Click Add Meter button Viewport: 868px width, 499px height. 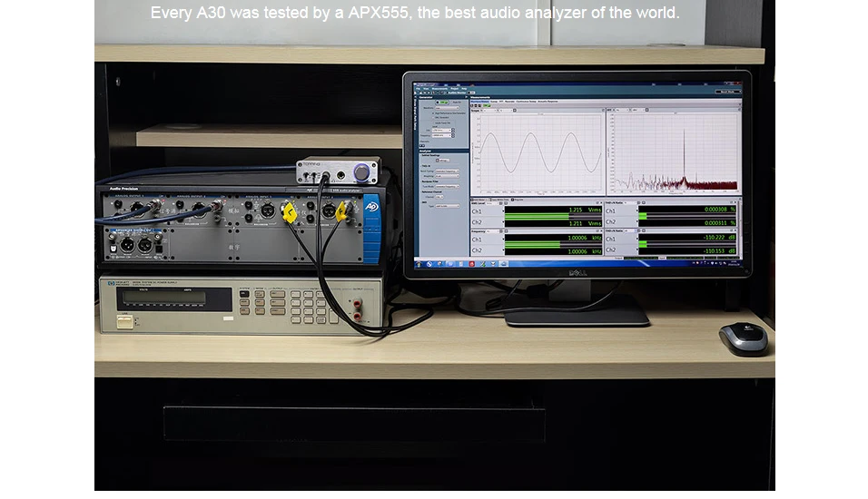coord(478,200)
